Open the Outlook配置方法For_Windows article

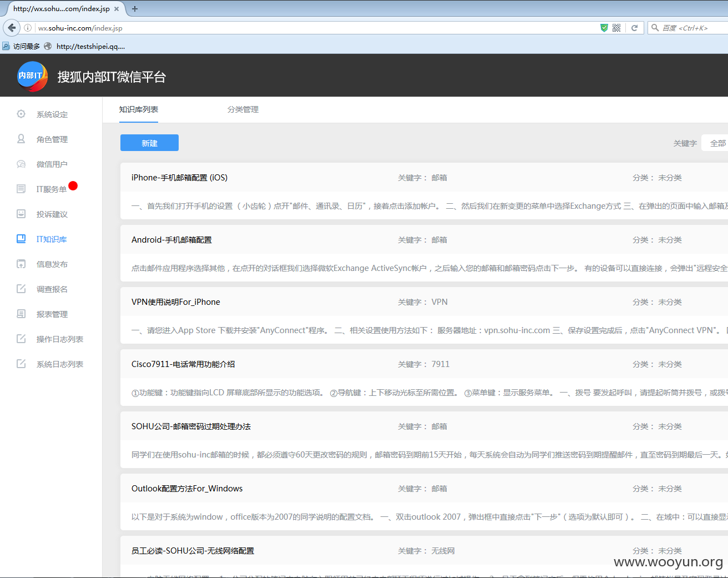187,489
